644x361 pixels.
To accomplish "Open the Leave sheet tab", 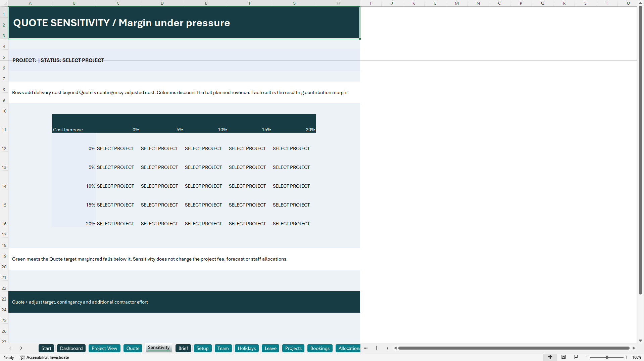I will 270,348.
